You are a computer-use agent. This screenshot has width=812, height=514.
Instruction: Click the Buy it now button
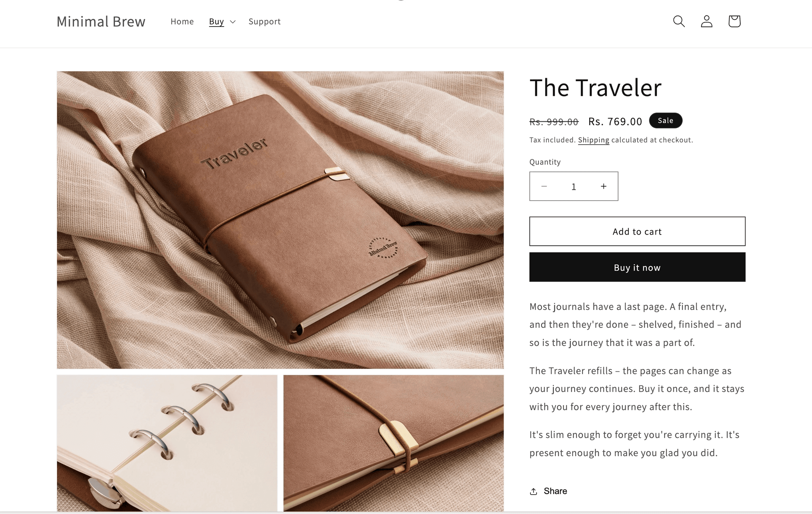(637, 267)
